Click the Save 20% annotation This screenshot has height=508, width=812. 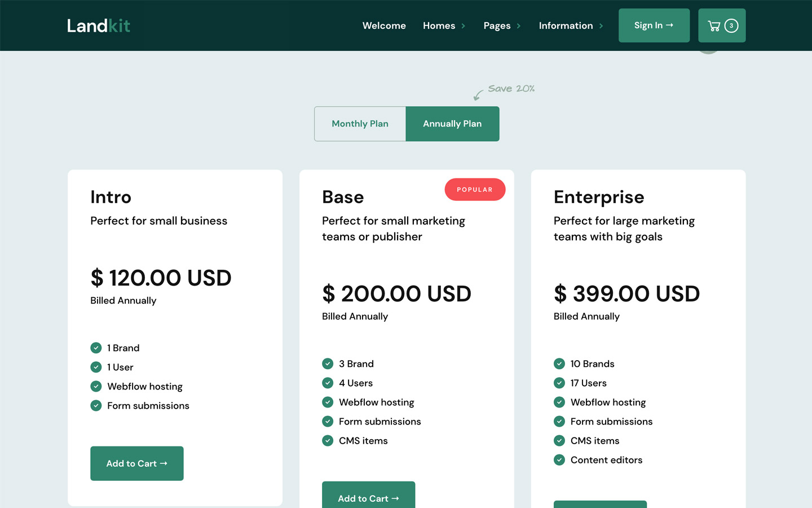point(511,88)
